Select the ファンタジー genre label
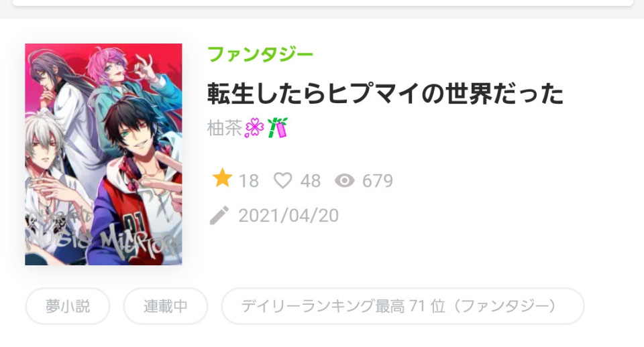 (x=260, y=54)
